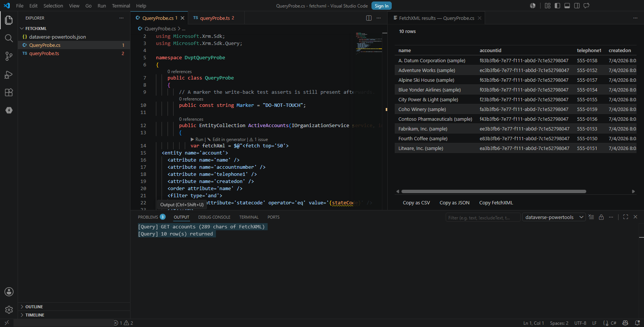Open Explorer views and more actions menu
This screenshot has height=327, width=644.
[x=121, y=18]
